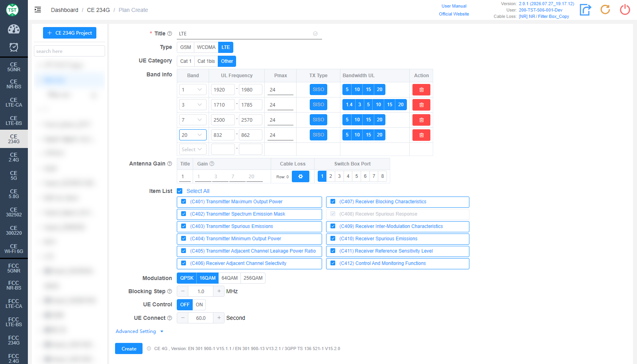
Task: Click the Pmax field for Band 20
Action: 280,135
